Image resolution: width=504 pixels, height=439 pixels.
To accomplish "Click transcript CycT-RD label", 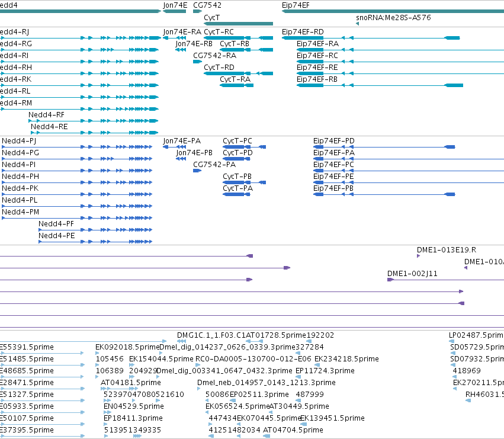I will pyautogui.click(x=219, y=68).
